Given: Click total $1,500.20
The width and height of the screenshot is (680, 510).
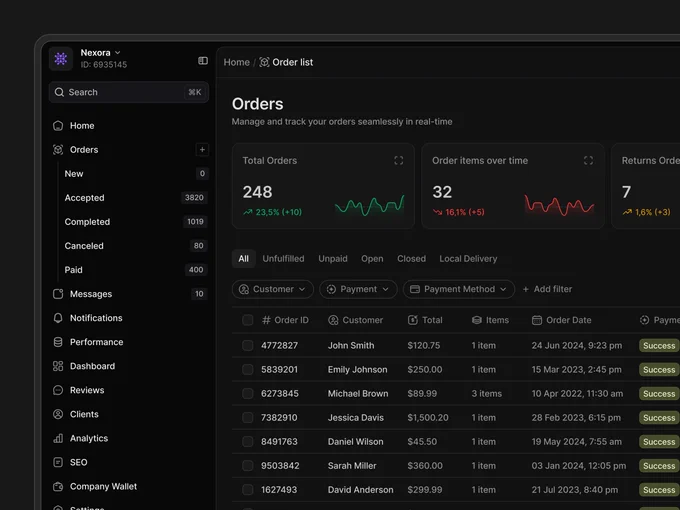Looking at the screenshot, I should (428, 418).
